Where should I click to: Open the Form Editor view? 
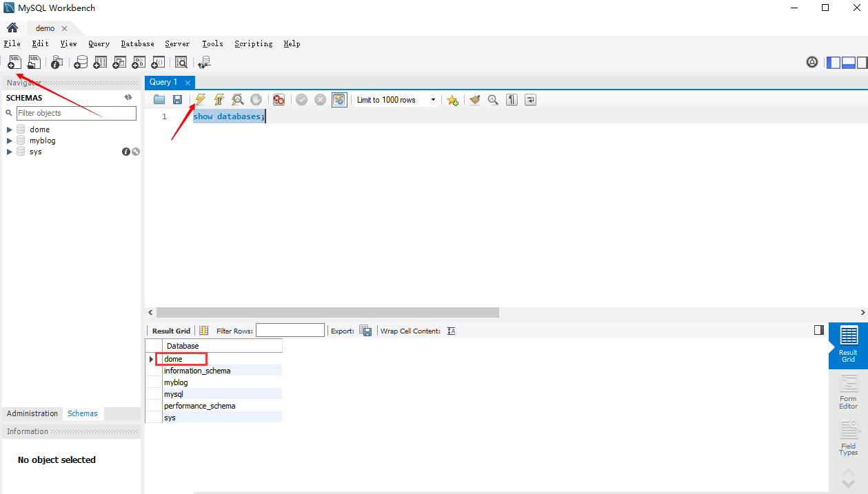pyautogui.click(x=848, y=391)
